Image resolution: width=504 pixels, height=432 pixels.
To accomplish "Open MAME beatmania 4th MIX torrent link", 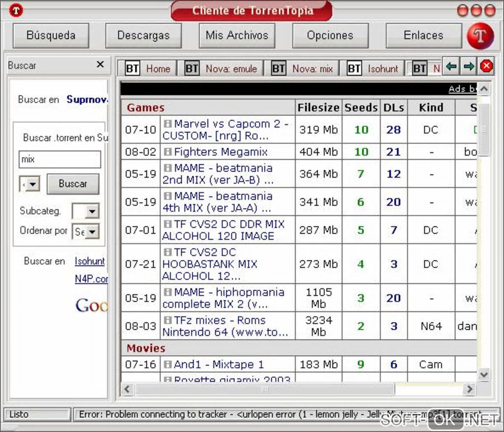I will pyautogui.click(x=217, y=202).
